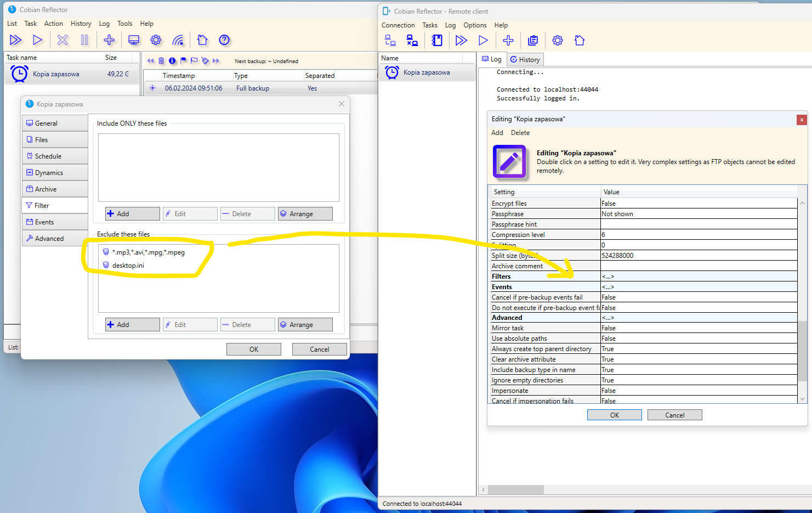Click the filled flag icon in history toolbar
The width and height of the screenshot is (812, 513).
tap(183, 61)
